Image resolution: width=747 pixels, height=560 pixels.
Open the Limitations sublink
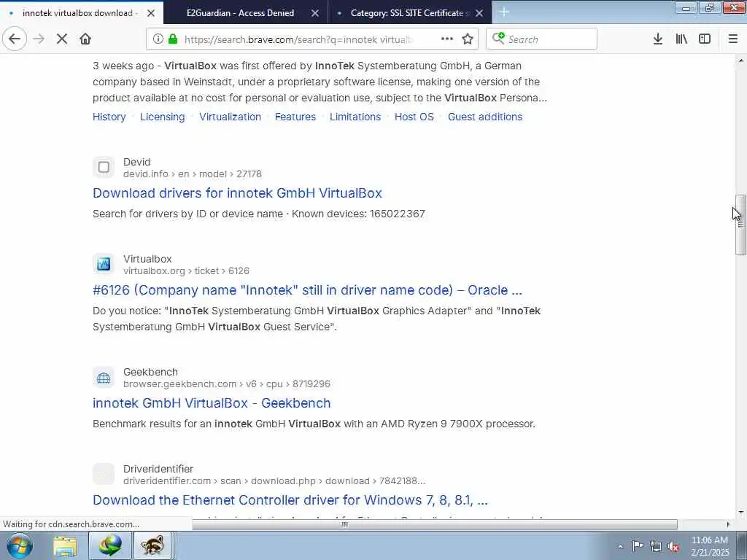pyautogui.click(x=355, y=117)
